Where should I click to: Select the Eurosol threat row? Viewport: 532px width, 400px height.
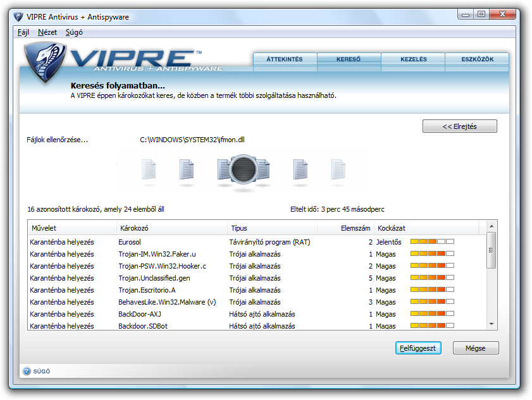257,242
